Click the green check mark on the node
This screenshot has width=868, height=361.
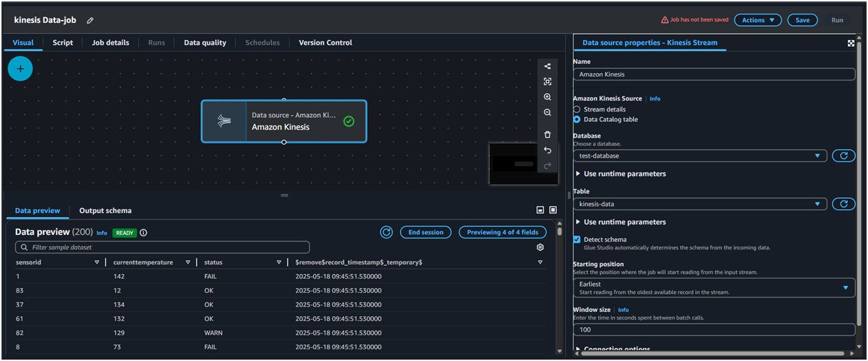(349, 121)
